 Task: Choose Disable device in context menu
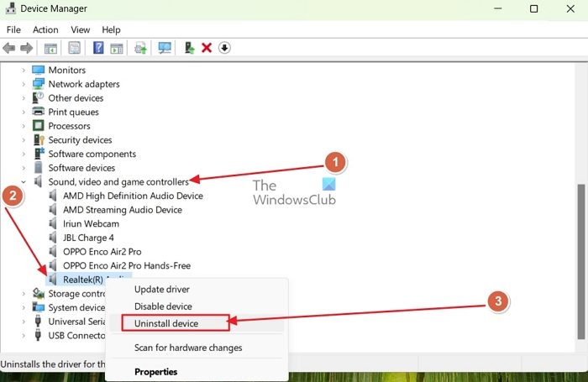point(197,306)
